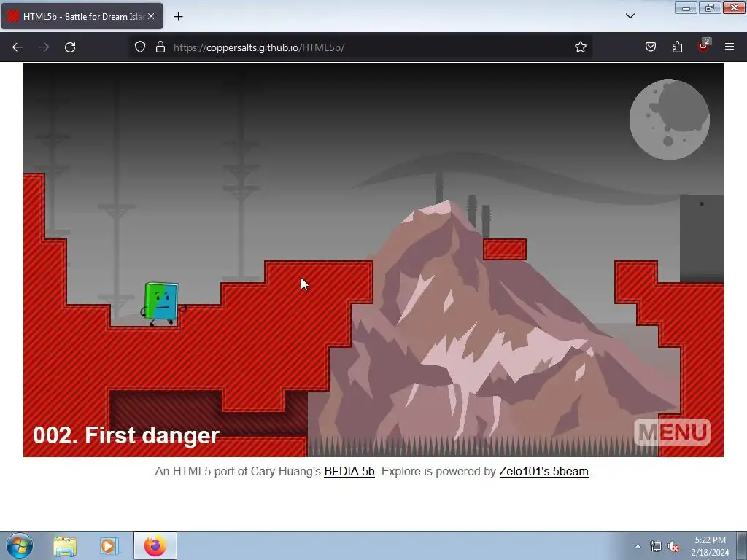This screenshot has width=747, height=560.
Task: Bookmark this page with the star
Action: (580, 47)
